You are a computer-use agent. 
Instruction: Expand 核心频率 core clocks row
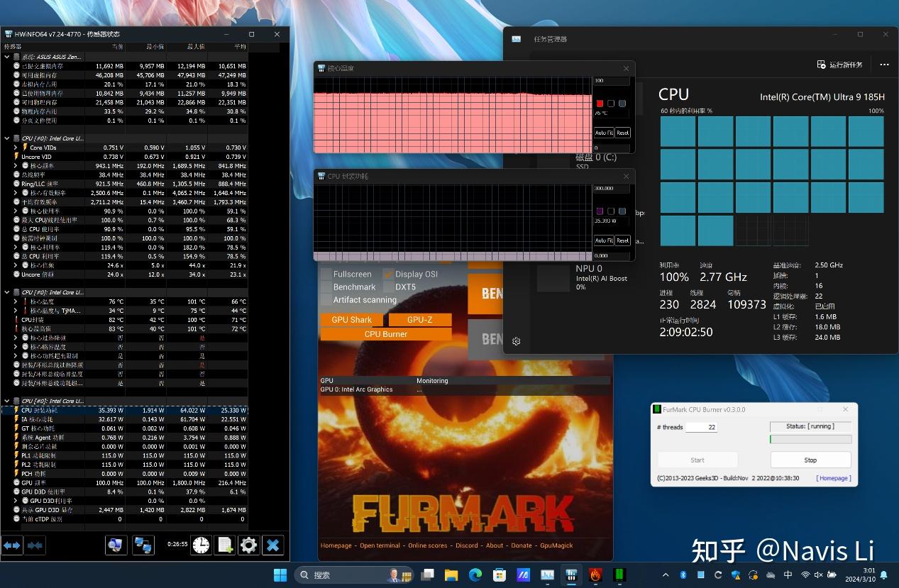click(x=16, y=165)
